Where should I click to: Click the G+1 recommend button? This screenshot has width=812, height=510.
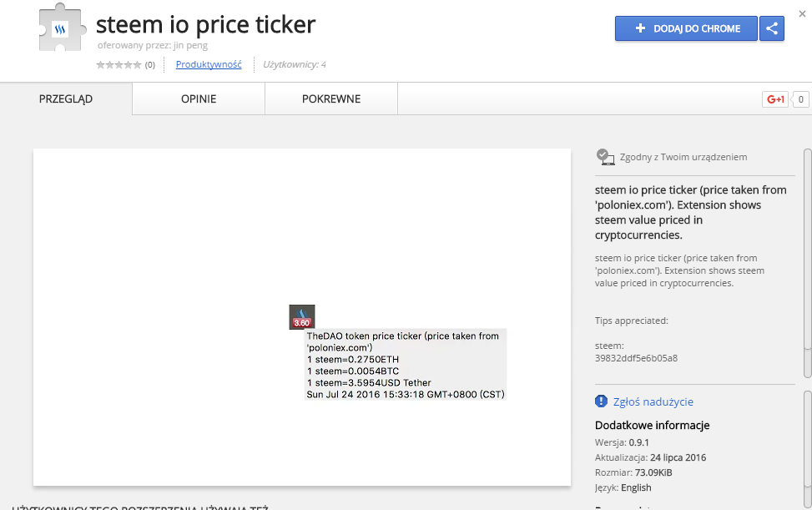[x=774, y=99]
